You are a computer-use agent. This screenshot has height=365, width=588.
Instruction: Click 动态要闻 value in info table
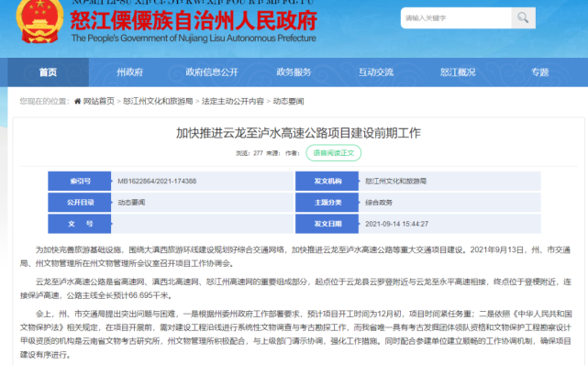click(131, 203)
